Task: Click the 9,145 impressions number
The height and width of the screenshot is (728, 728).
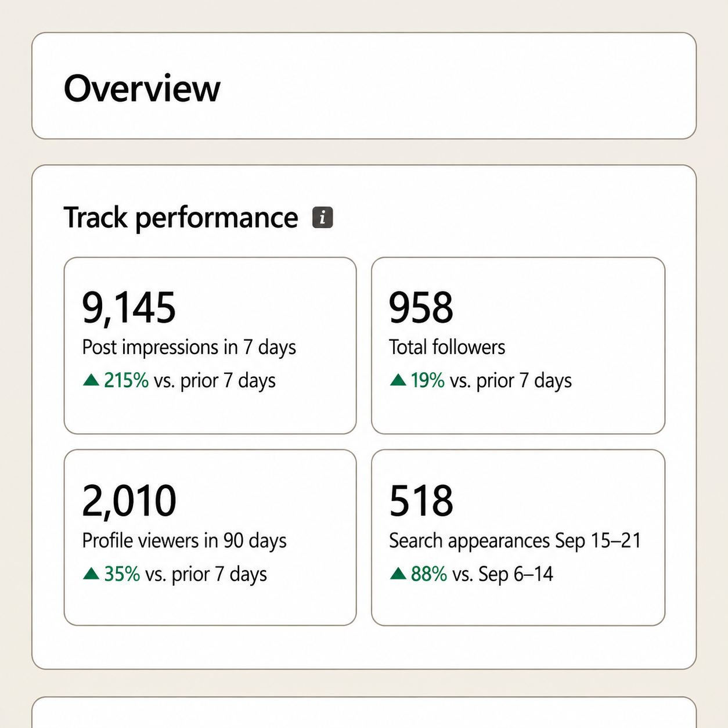Action: click(x=129, y=308)
